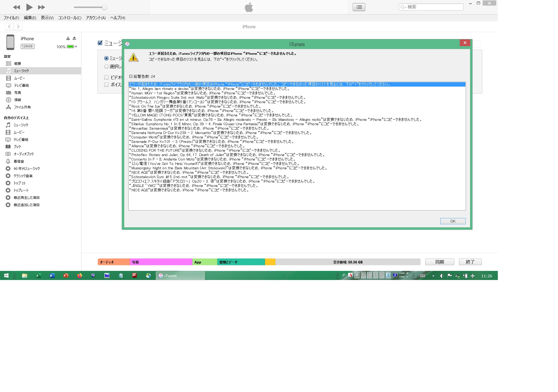Open the list view icon button near the search box
The height and width of the screenshot is (392, 558).
[x=359, y=7]
